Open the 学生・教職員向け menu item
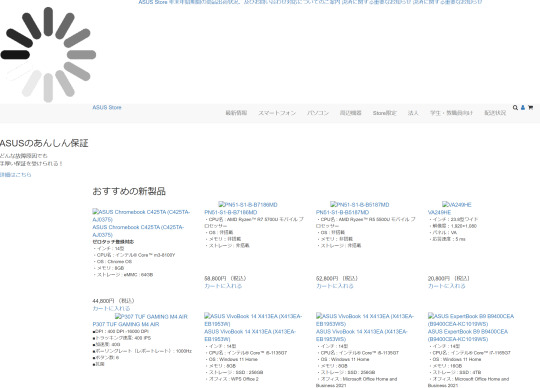 451,113
